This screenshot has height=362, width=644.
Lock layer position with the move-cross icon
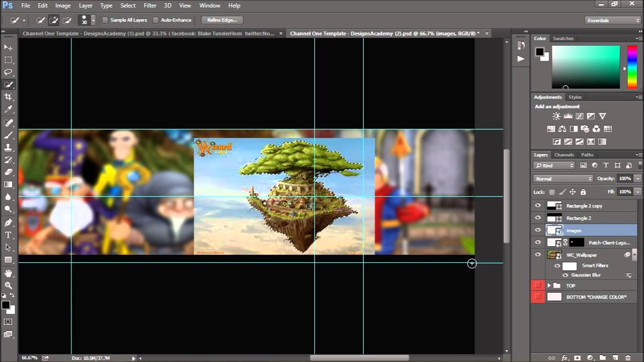(573, 192)
